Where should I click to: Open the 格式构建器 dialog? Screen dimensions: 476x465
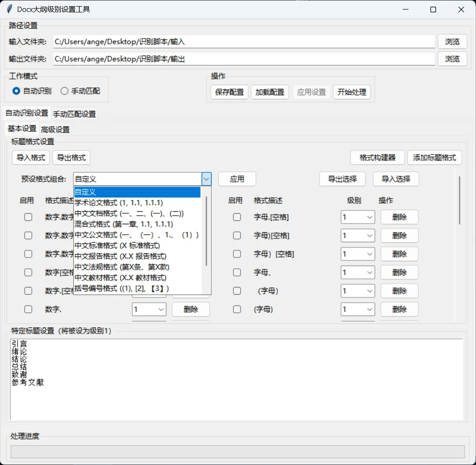point(377,157)
